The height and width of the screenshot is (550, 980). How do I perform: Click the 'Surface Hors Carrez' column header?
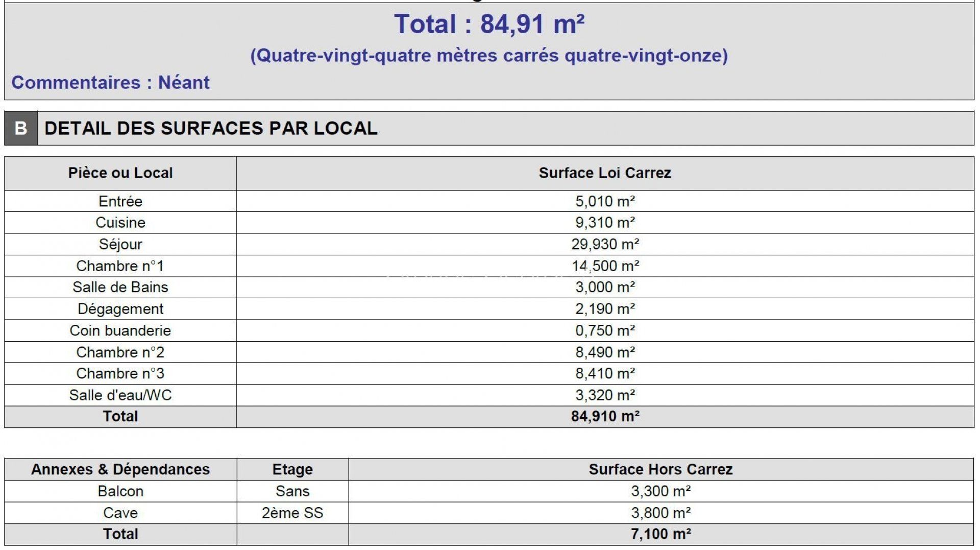pos(660,469)
